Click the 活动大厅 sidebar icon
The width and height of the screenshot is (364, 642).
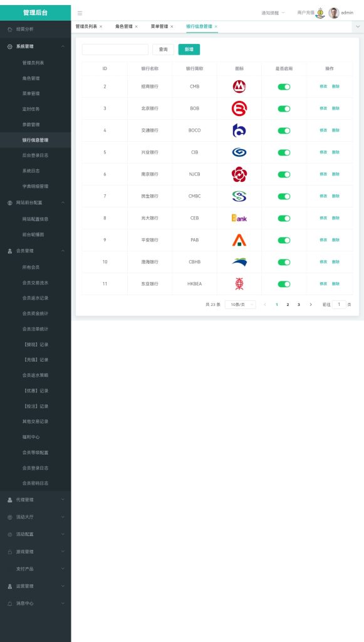tap(10, 517)
